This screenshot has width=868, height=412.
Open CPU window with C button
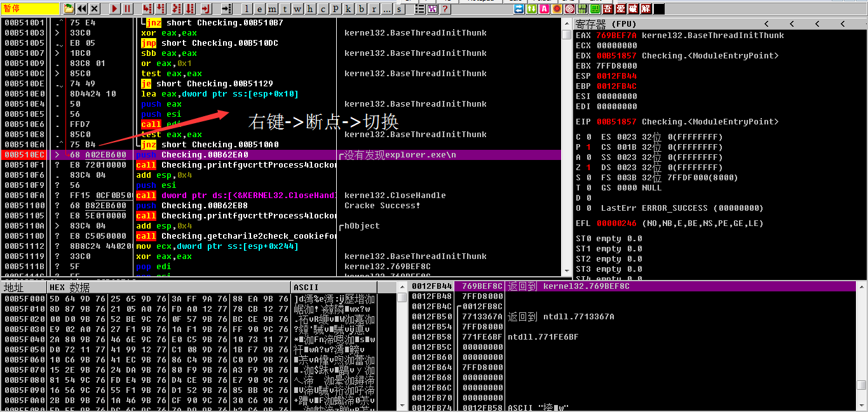click(323, 9)
